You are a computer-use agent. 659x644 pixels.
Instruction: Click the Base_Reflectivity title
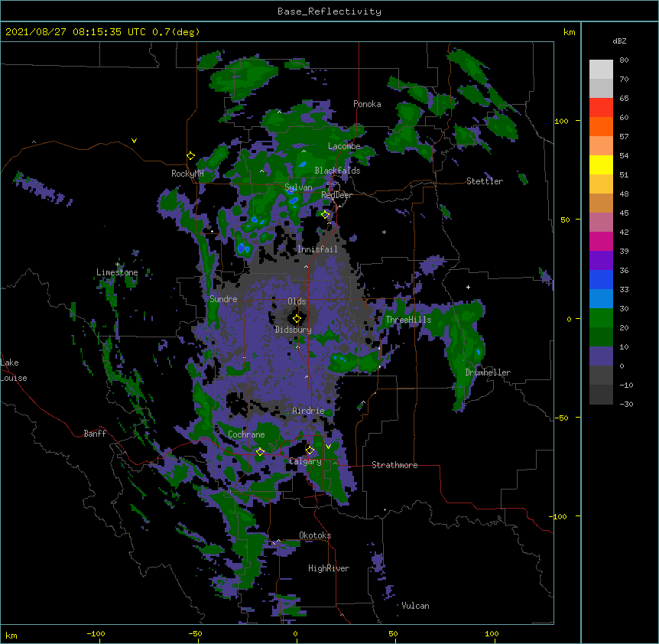tap(329, 11)
